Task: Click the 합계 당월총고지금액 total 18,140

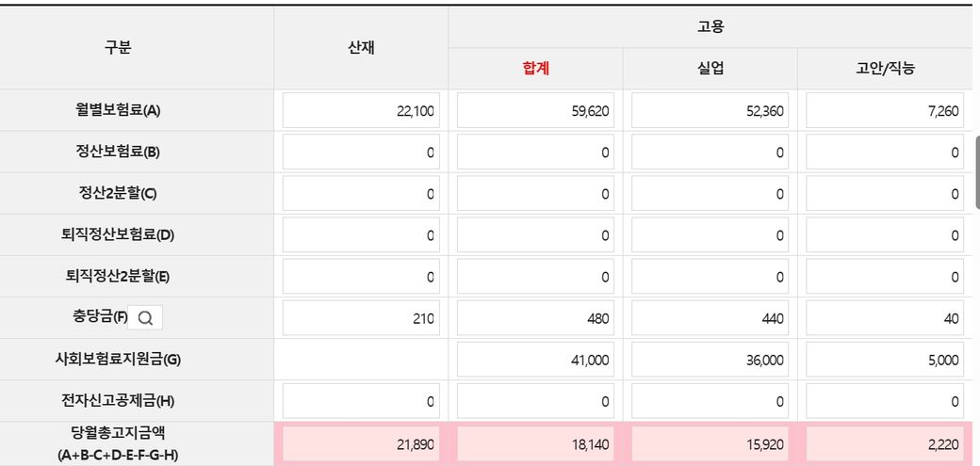Action: click(x=535, y=443)
